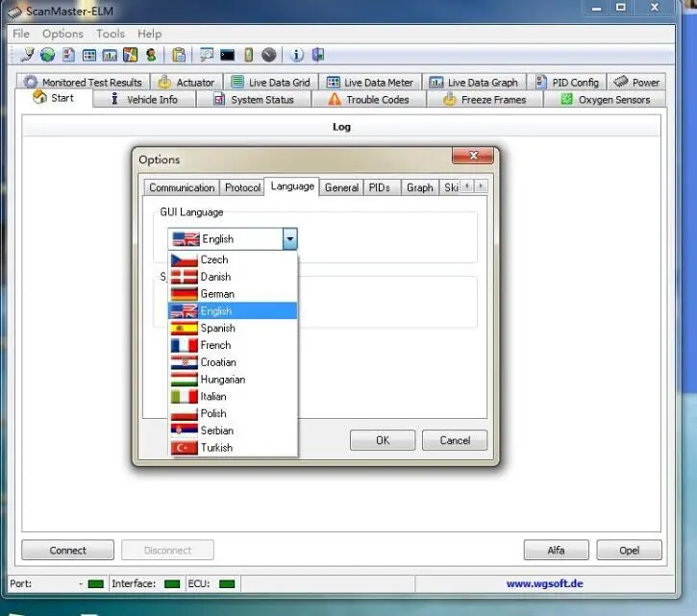
Task: Click the green Interface status indicator
Action: (x=172, y=583)
